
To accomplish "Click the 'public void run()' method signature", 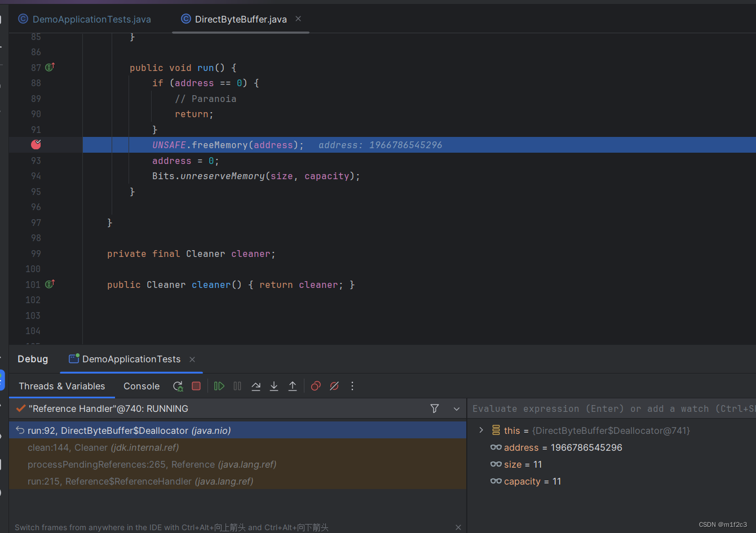I will point(183,68).
